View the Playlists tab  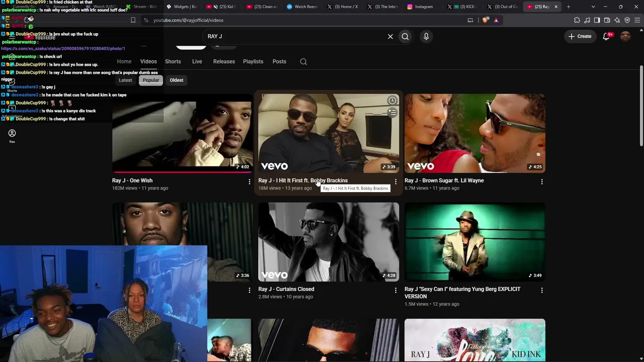coord(253,61)
